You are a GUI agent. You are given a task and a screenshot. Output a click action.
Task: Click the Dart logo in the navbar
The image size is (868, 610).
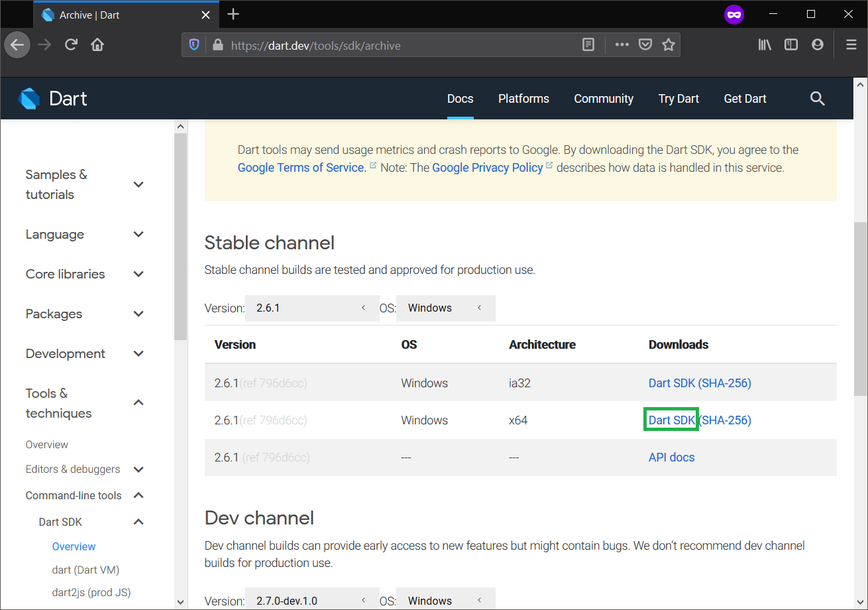pos(53,98)
